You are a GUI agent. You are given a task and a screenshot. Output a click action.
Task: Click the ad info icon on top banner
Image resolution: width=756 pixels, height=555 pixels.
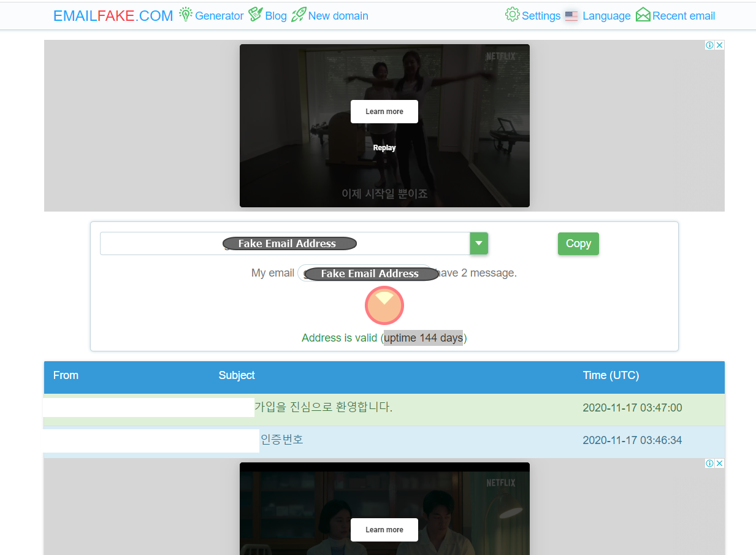(x=709, y=45)
